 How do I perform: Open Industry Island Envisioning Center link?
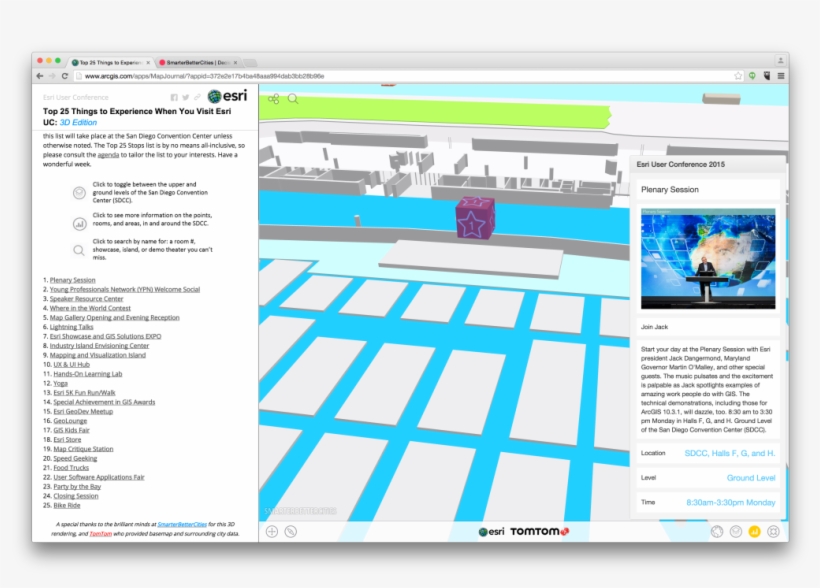click(99, 346)
